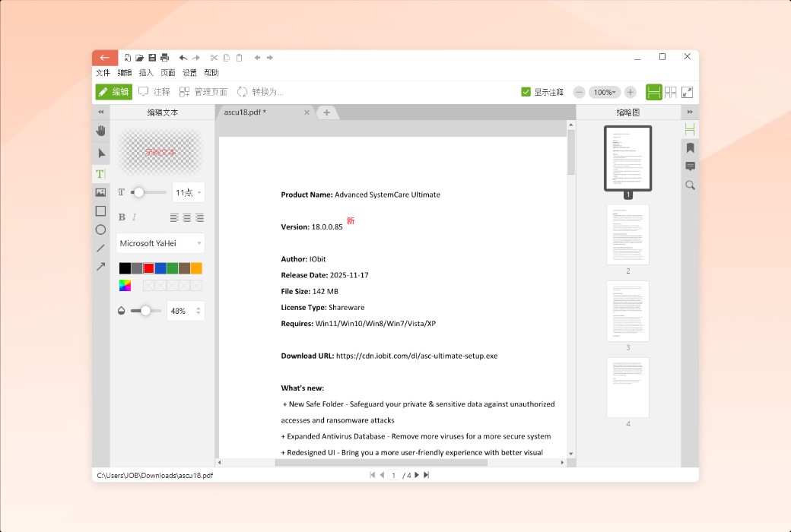The image size is (791, 532).
Task: Select the Arrow drawing tool
Action: coord(100,265)
